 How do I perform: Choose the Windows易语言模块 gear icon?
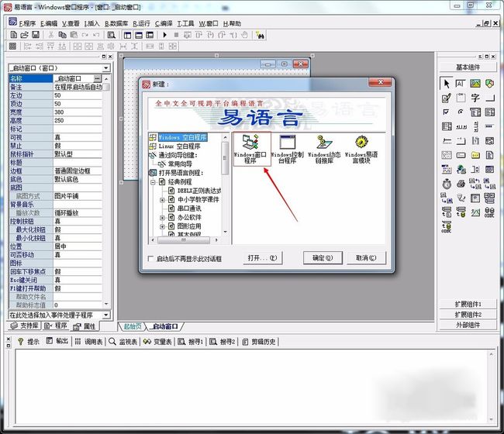[361, 149]
